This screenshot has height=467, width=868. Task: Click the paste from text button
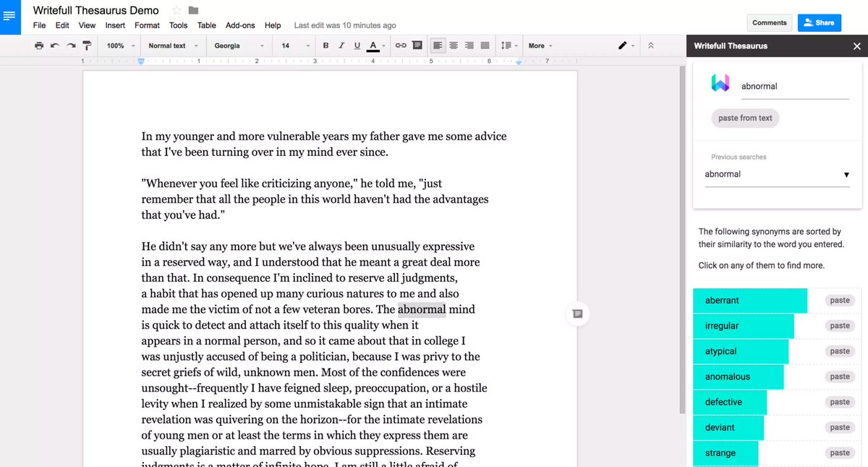click(745, 118)
